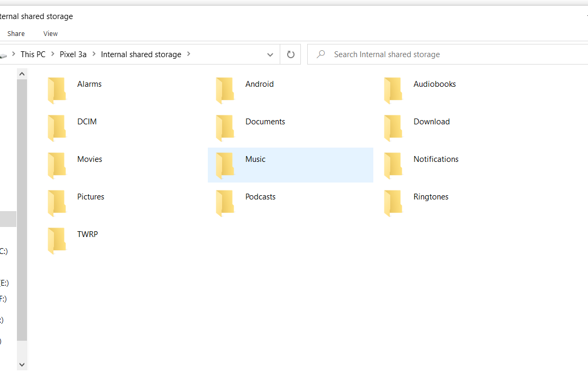Open the Share ribbon tab
Viewport: 588px width, 382px height.
(16, 33)
